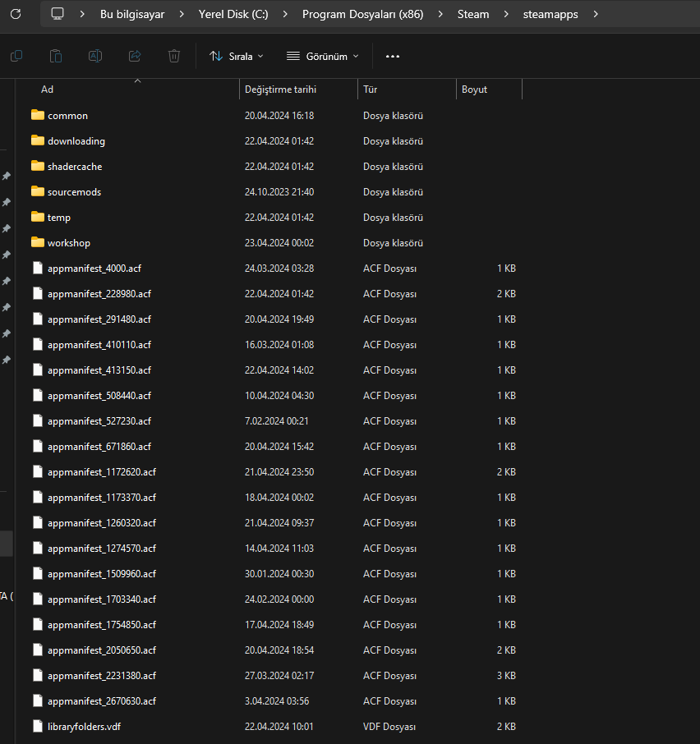Select file appmanifest_2231380.acf
700x744 pixels.
(x=102, y=676)
